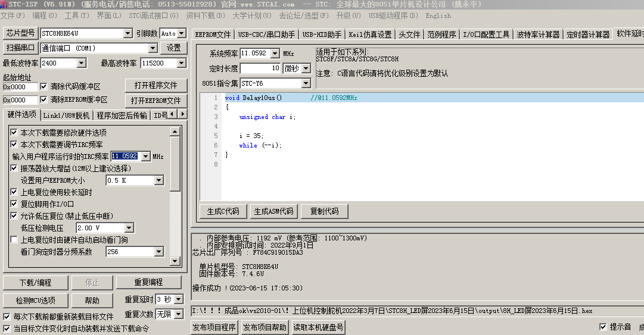
Task: Open COM1 serial port dropdown
Action: [x=153, y=48]
